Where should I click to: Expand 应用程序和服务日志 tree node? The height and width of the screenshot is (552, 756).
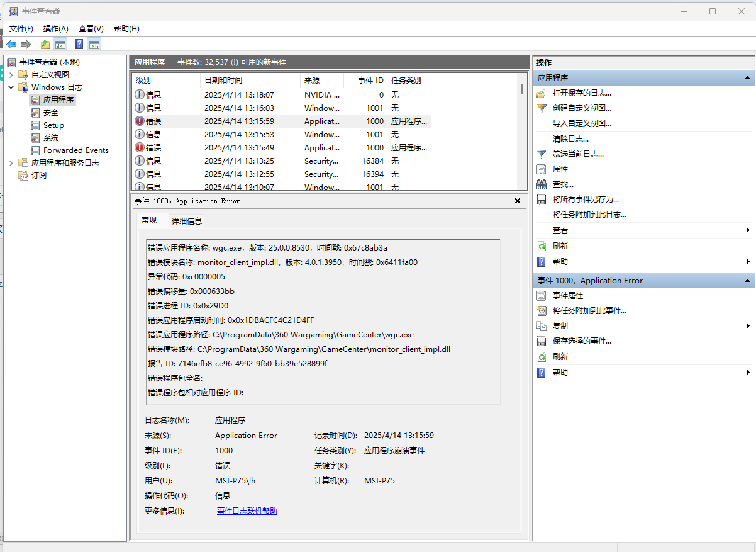tap(11, 162)
